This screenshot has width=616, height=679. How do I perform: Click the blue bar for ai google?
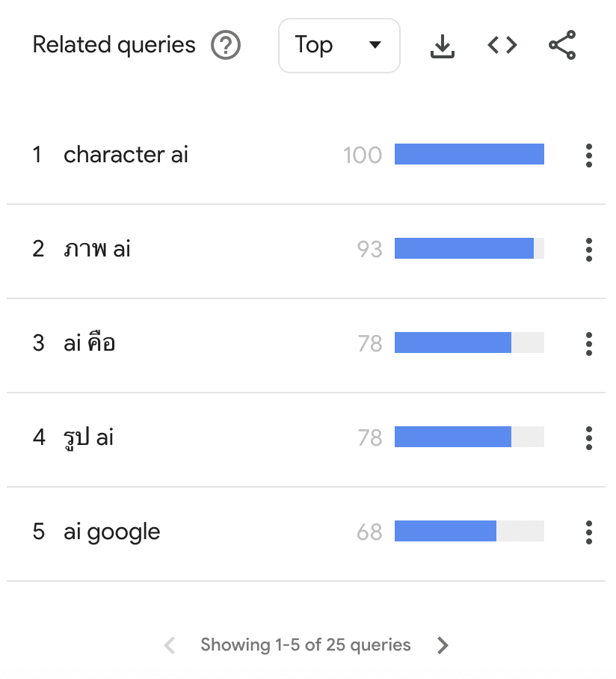coord(446,531)
